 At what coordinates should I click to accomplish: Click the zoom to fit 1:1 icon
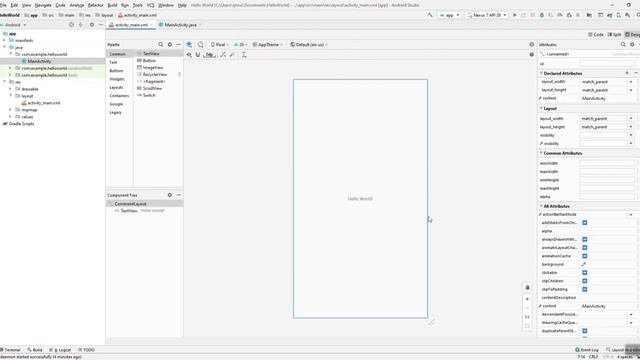[x=527, y=317]
